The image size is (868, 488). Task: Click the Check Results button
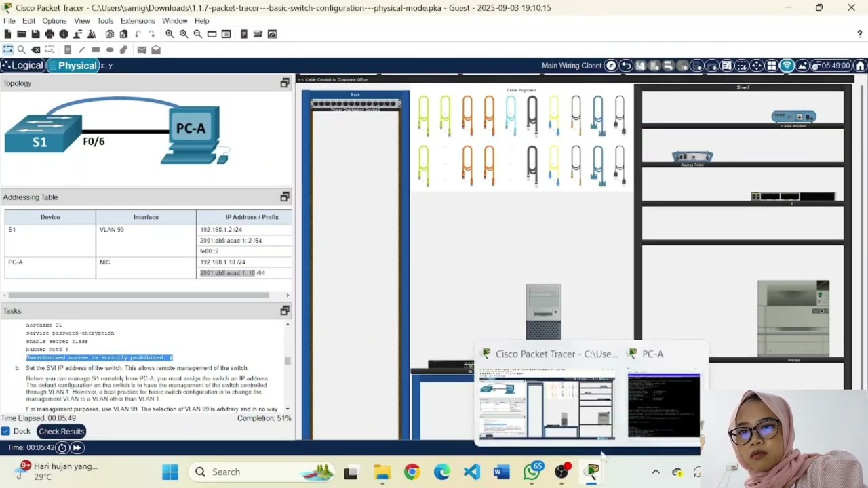61,431
